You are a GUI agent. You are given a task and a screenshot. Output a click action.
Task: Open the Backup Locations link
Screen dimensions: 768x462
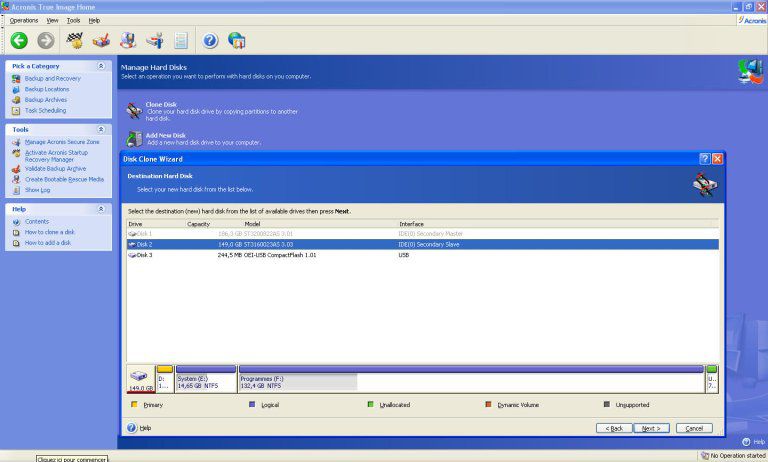47,90
